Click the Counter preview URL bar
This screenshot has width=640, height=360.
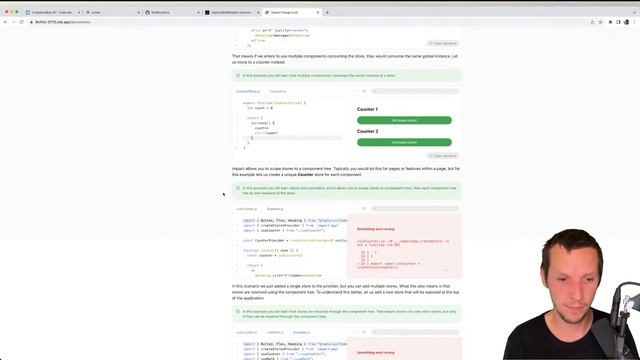coord(415,91)
